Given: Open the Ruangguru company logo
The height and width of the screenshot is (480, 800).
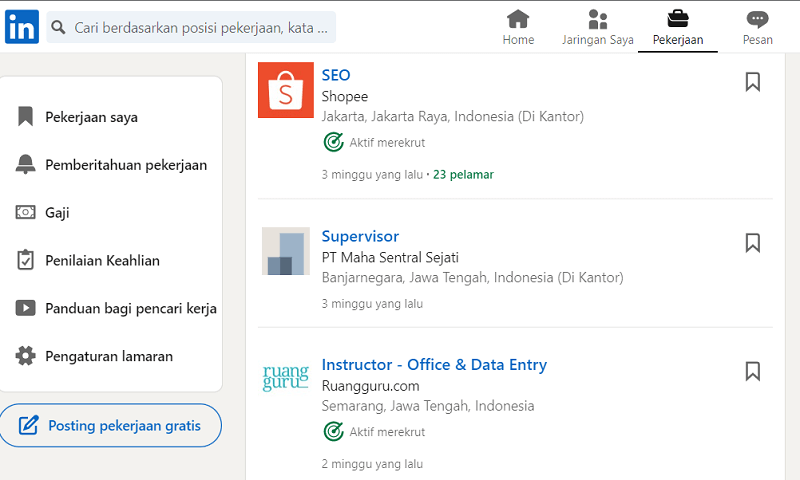Looking at the screenshot, I should point(286,378).
